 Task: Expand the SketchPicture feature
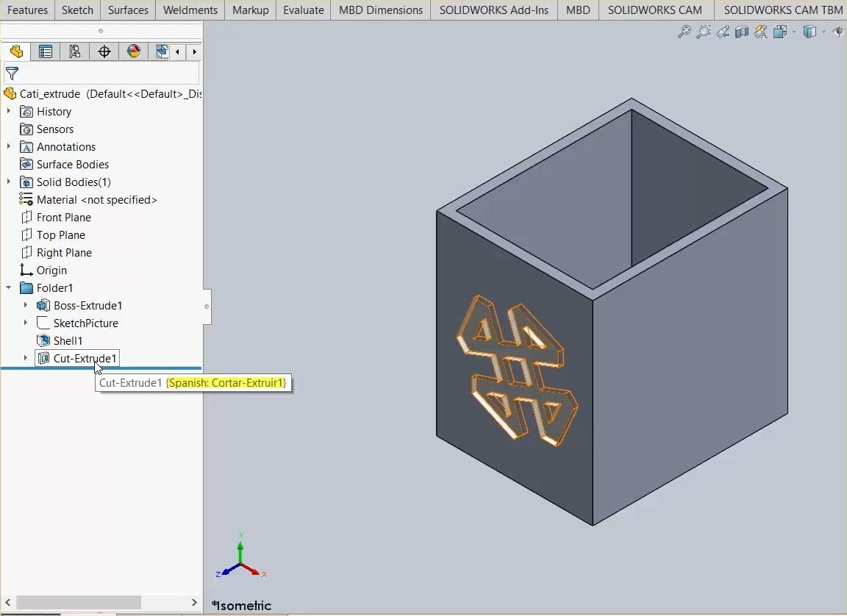pos(26,323)
